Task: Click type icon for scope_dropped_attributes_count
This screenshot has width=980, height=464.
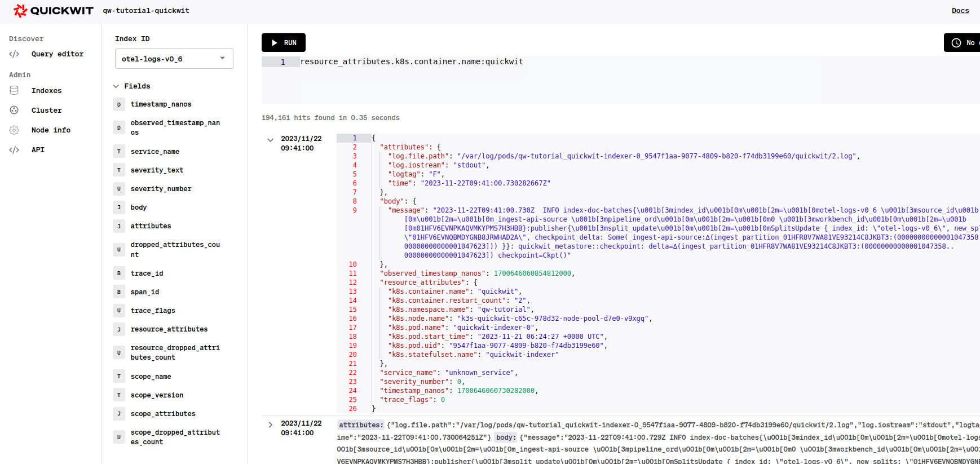Action: point(119,438)
